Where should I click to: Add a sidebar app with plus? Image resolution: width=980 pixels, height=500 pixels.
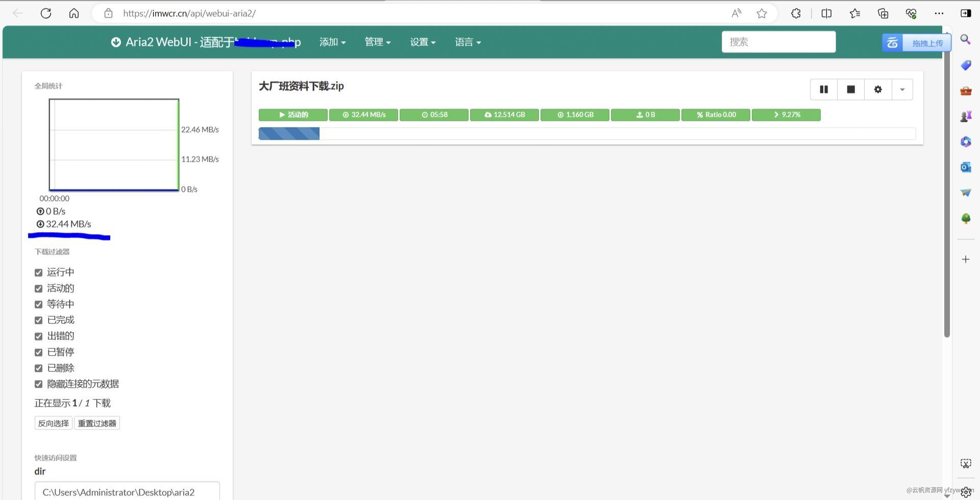(966, 259)
